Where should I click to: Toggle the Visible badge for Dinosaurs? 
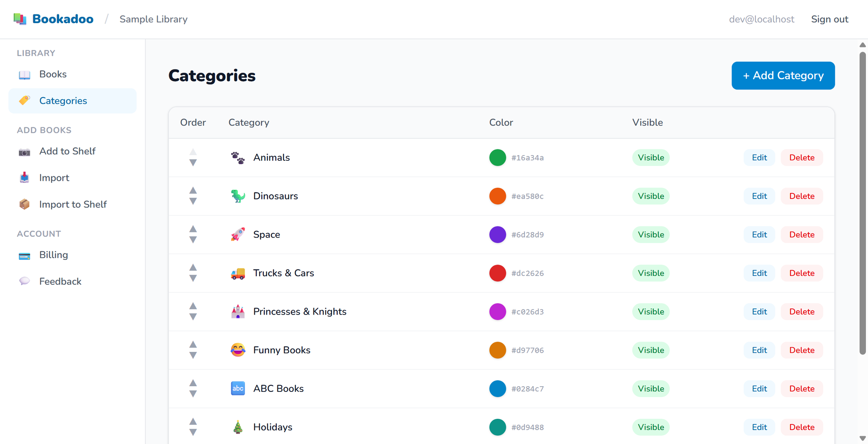pos(651,196)
